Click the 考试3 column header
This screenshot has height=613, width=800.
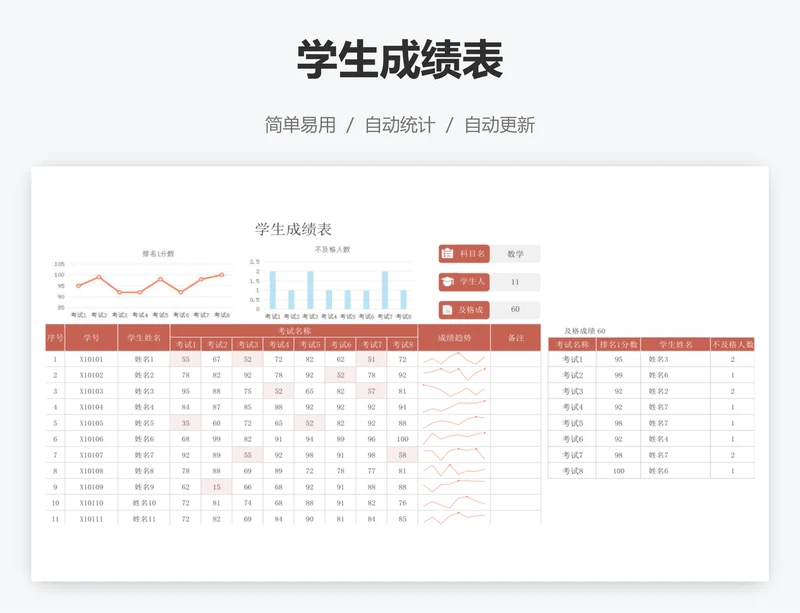[x=247, y=345]
